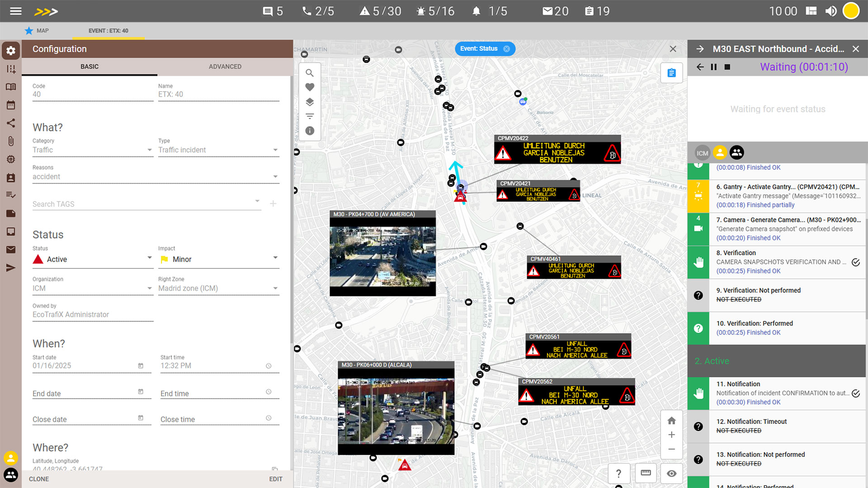
Task: Open the map layers tool
Action: pyautogui.click(x=310, y=102)
